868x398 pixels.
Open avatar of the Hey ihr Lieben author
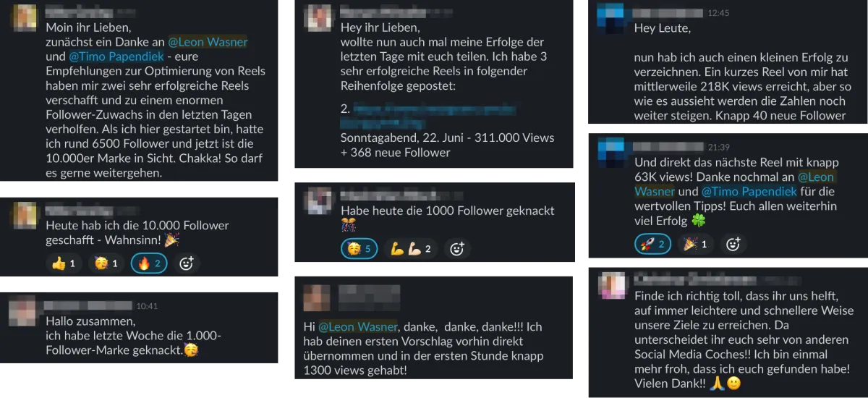pyautogui.click(x=318, y=18)
